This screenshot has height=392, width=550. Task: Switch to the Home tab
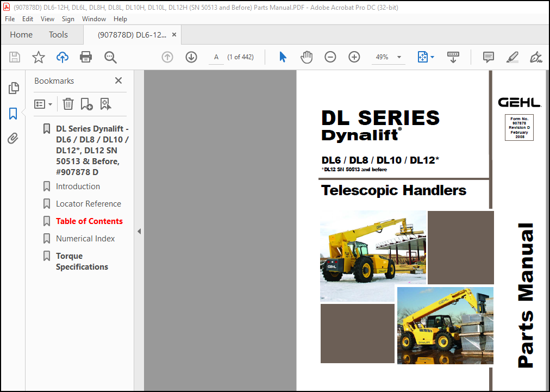pyautogui.click(x=21, y=35)
